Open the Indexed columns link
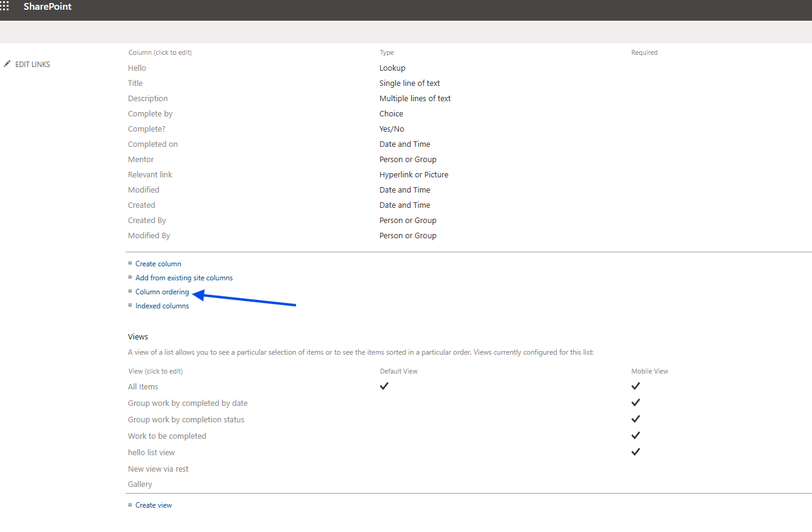The width and height of the screenshot is (812, 532). [x=162, y=306]
